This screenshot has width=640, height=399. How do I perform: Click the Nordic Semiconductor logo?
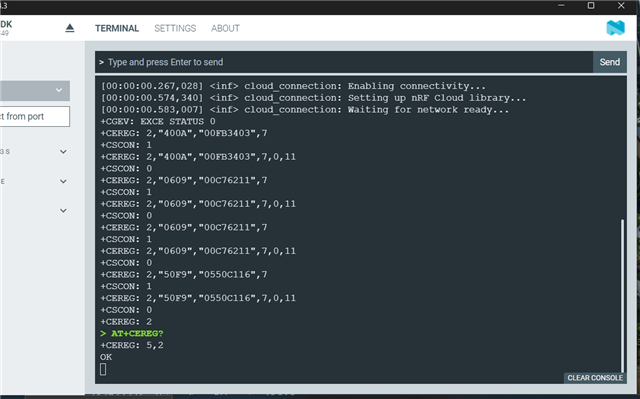pos(615,28)
